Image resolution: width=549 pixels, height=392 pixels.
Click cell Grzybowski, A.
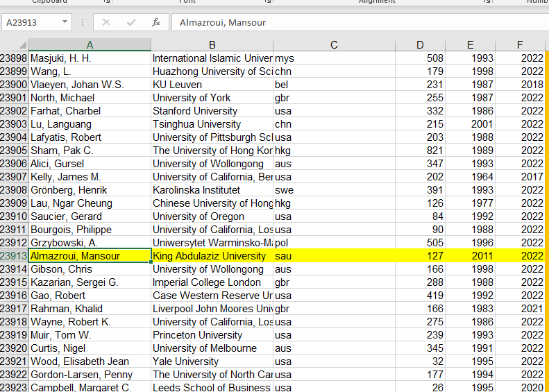[90, 243]
